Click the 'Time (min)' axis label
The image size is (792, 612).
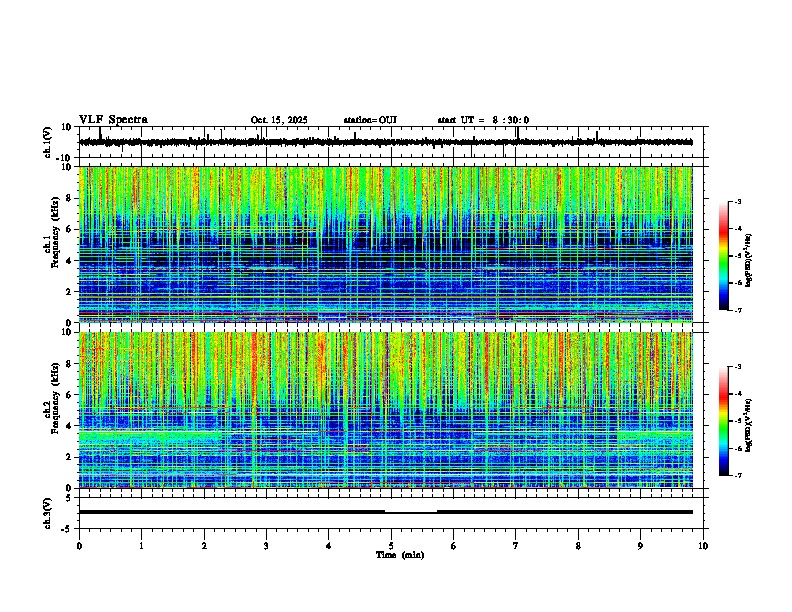[400, 555]
